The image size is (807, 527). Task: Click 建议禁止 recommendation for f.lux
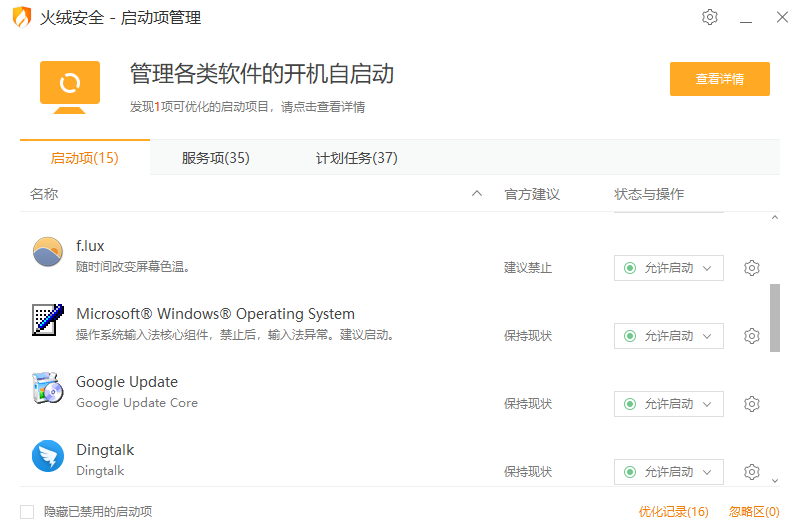click(x=528, y=268)
